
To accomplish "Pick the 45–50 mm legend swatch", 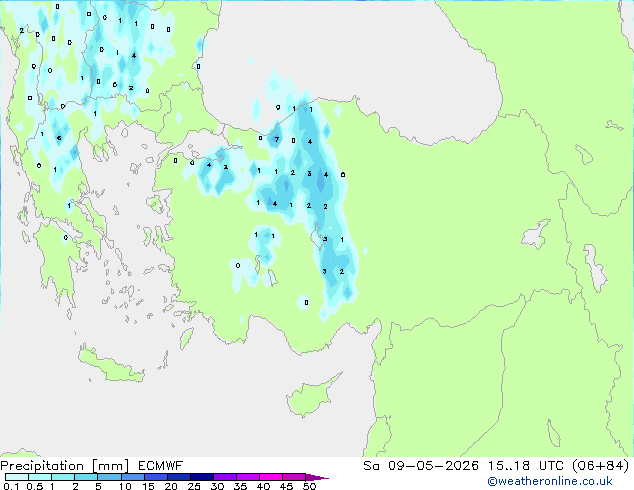I will click(294, 477).
